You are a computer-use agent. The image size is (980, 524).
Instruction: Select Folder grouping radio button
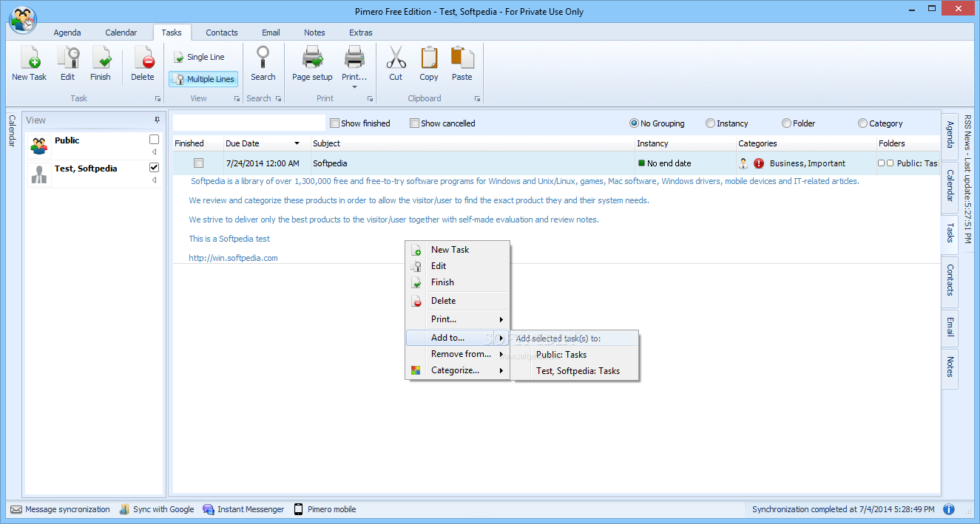click(786, 123)
